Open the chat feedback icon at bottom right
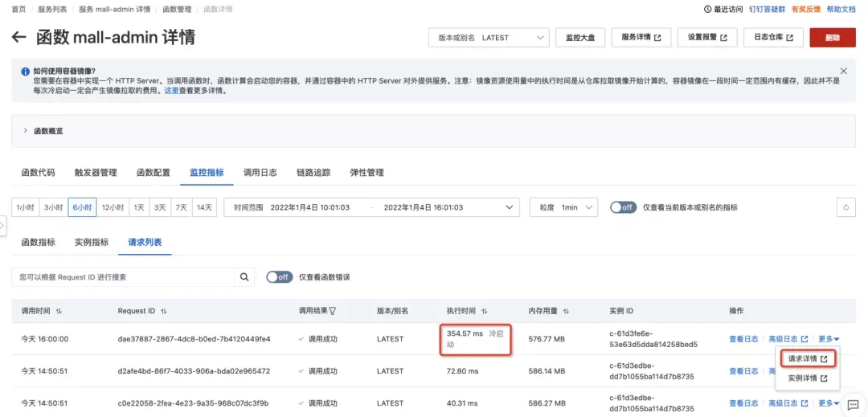 point(853,406)
